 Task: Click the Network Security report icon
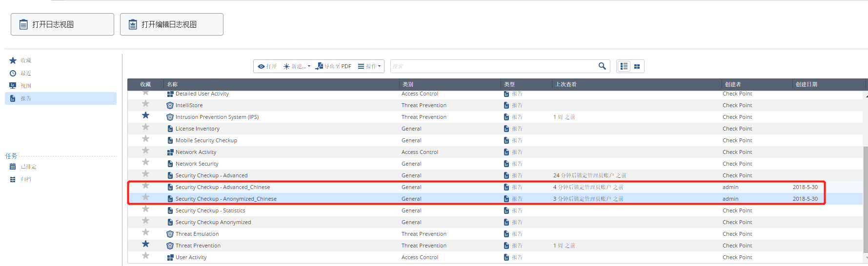click(170, 164)
